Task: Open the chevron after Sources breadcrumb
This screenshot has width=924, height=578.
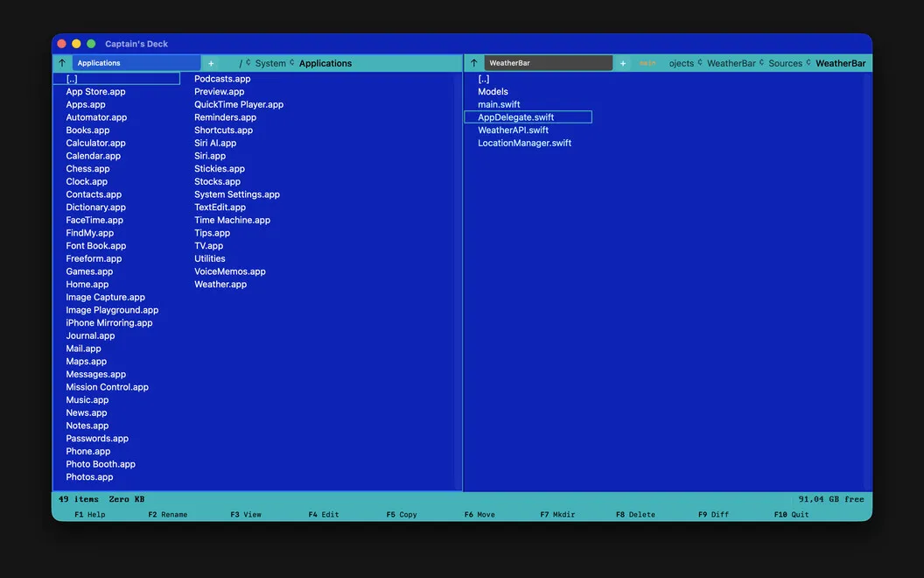Action: click(808, 62)
